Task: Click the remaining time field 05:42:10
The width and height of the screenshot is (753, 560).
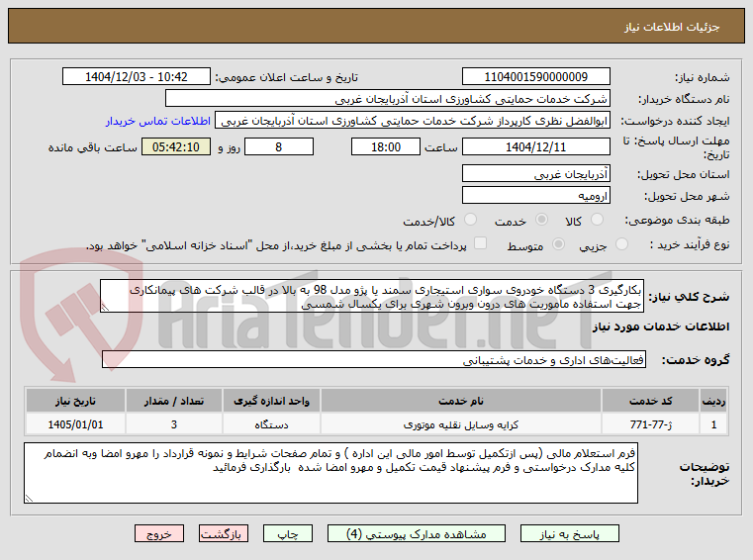Action: point(176,146)
